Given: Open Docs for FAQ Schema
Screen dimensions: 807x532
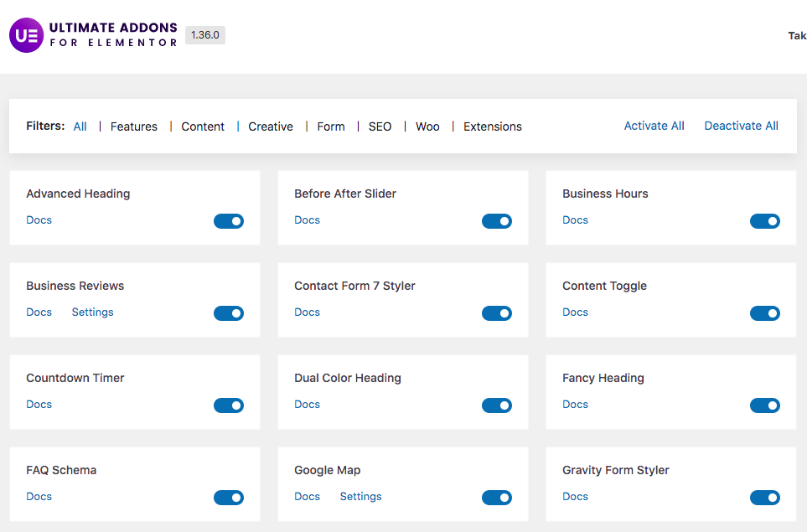Looking at the screenshot, I should click(39, 497).
